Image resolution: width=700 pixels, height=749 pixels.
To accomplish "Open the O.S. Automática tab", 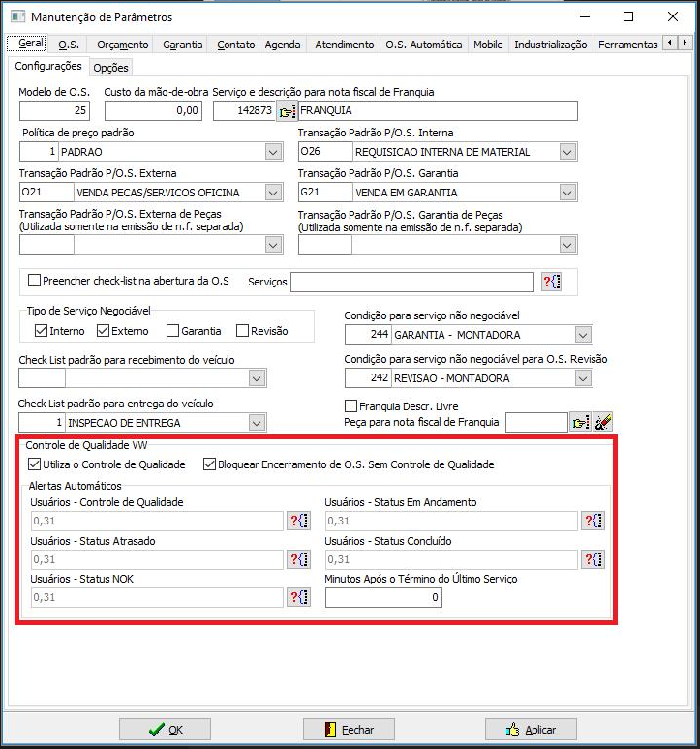I will point(424,45).
